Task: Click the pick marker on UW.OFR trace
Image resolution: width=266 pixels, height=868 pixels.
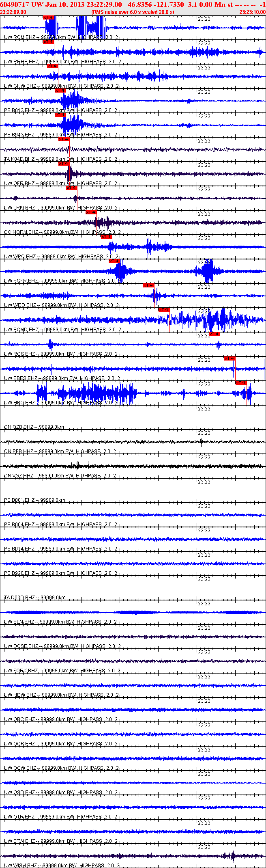Action: click(x=64, y=164)
